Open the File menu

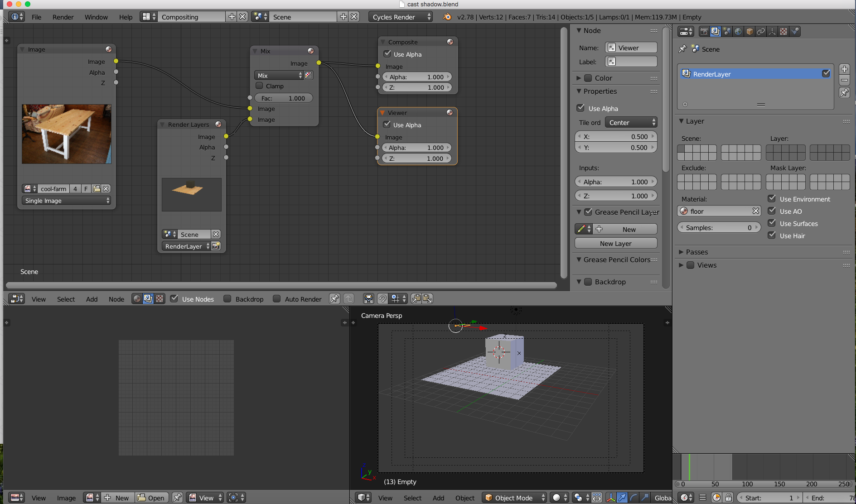click(37, 17)
